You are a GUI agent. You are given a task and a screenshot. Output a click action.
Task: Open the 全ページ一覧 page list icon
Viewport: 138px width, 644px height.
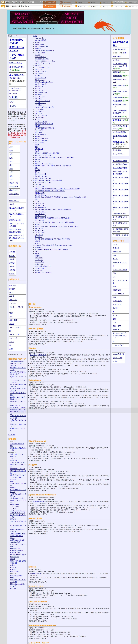pyautogui.click(x=112, y=6)
